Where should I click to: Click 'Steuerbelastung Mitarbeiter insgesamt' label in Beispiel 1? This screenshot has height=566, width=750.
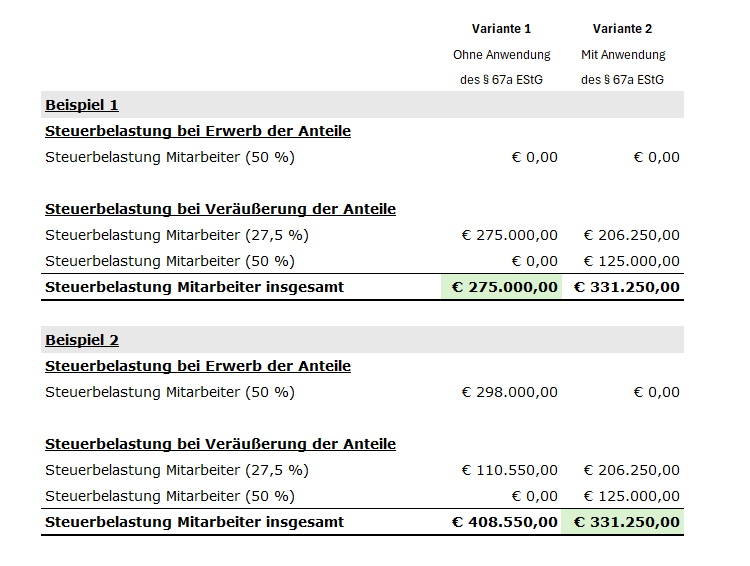pos(194,287)
